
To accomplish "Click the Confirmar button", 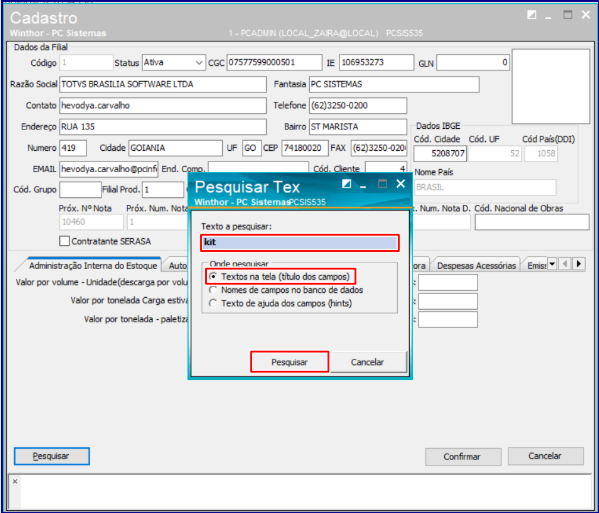I will tap(463, 456).
